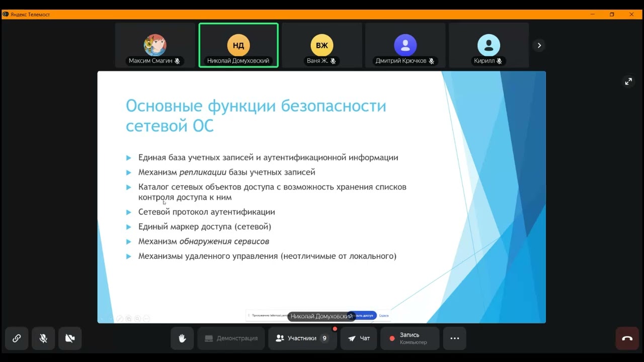This screenshot has height=362, width=644.
Task: Open the three-dots more options menu
Action: (x=454, y=338)
